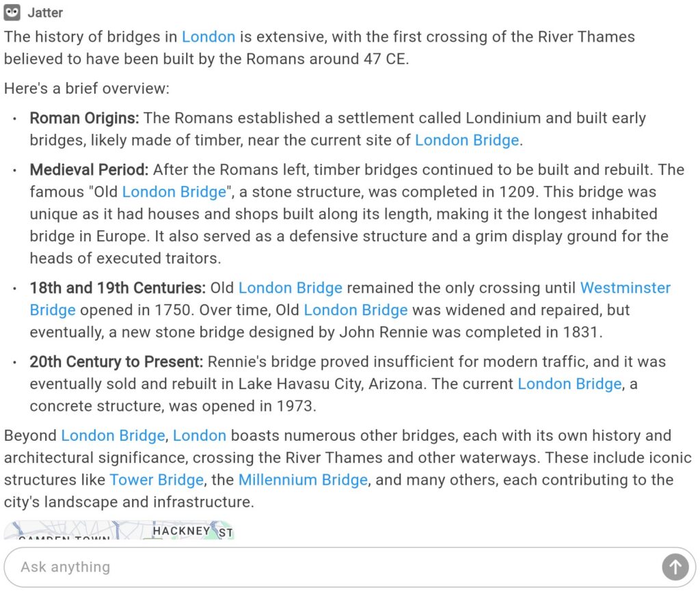Viewport: 700px width, 594px height.
Task: Open Tower Bridge link
Action: click(x=157, y=480)
